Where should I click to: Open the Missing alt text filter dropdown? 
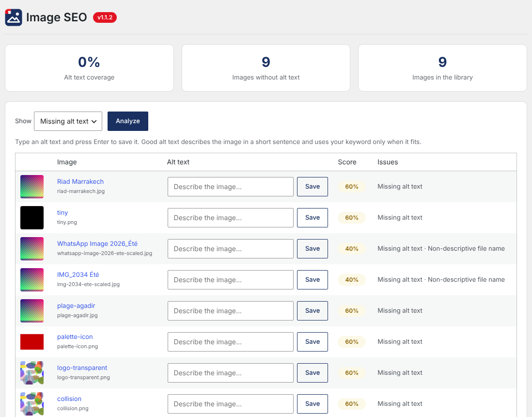[x=68, y=121]
